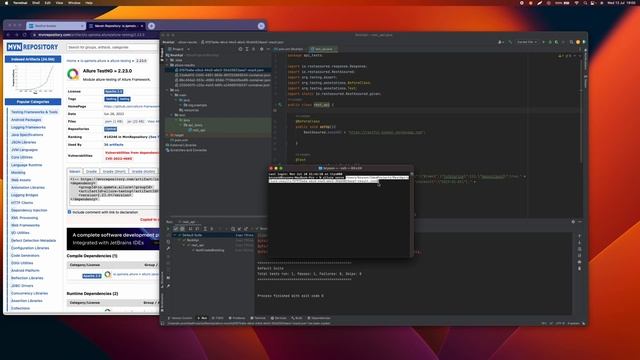Click Select Opened File target icon in Project panel
The image size is (640, 360).
click(x=240, y=49)
